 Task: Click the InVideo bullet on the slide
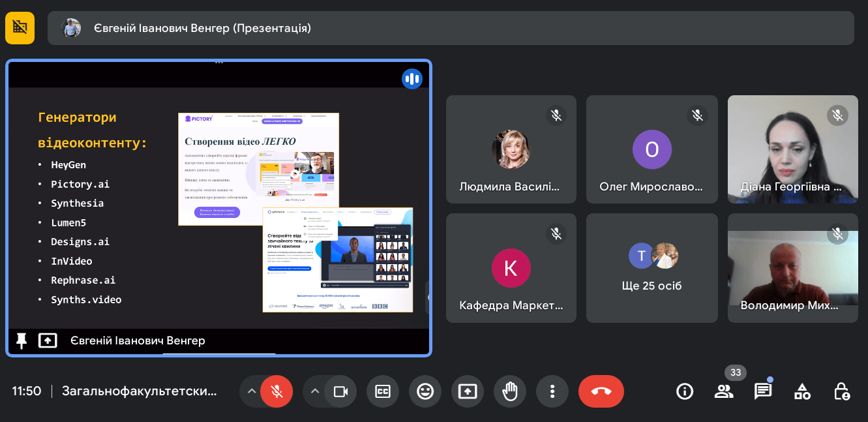72,262
